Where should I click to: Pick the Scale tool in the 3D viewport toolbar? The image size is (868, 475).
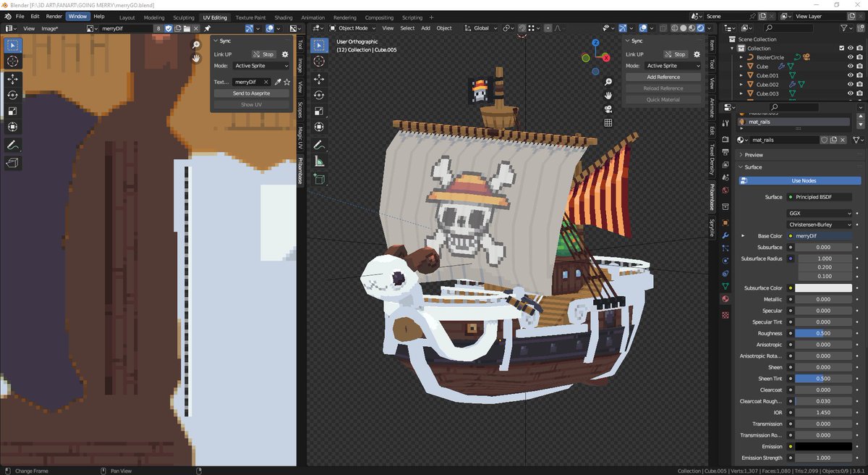(319, 112)
